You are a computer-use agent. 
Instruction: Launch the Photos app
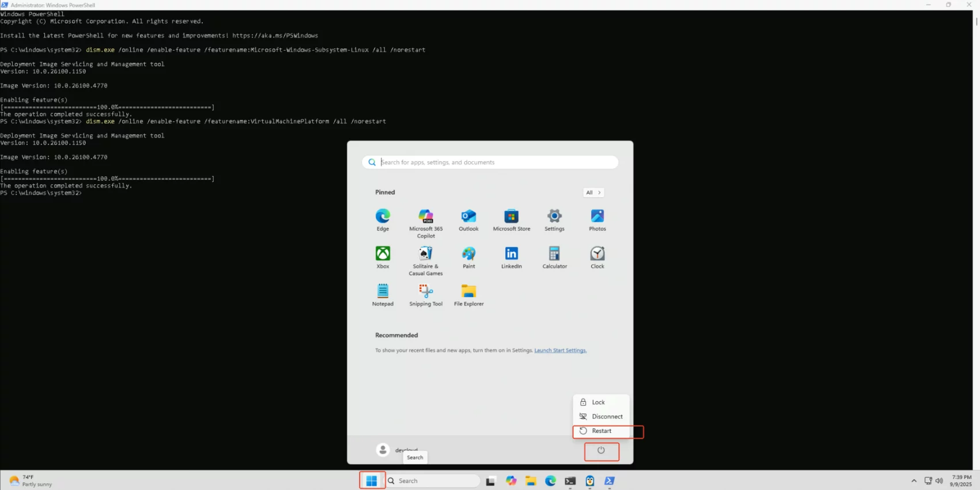[x=597, y=220]
